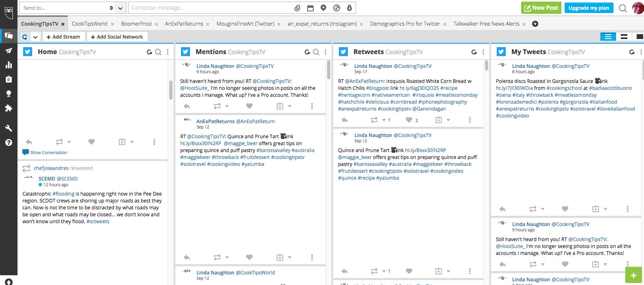Refresh the Mentions CookingTipsTV stream
Viewport: 644px width, 285px height.
pos(307,52)
